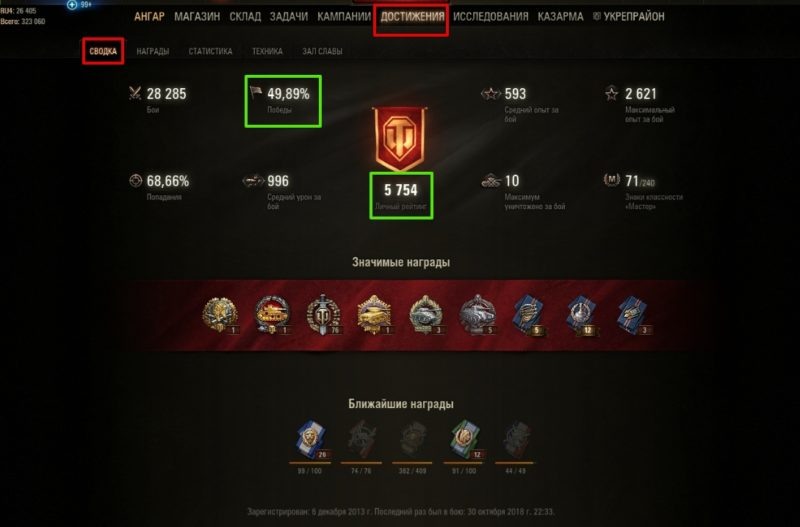800x527 pixels.
Task: Click the hit ratio crosshair icon
Action: 135,181
